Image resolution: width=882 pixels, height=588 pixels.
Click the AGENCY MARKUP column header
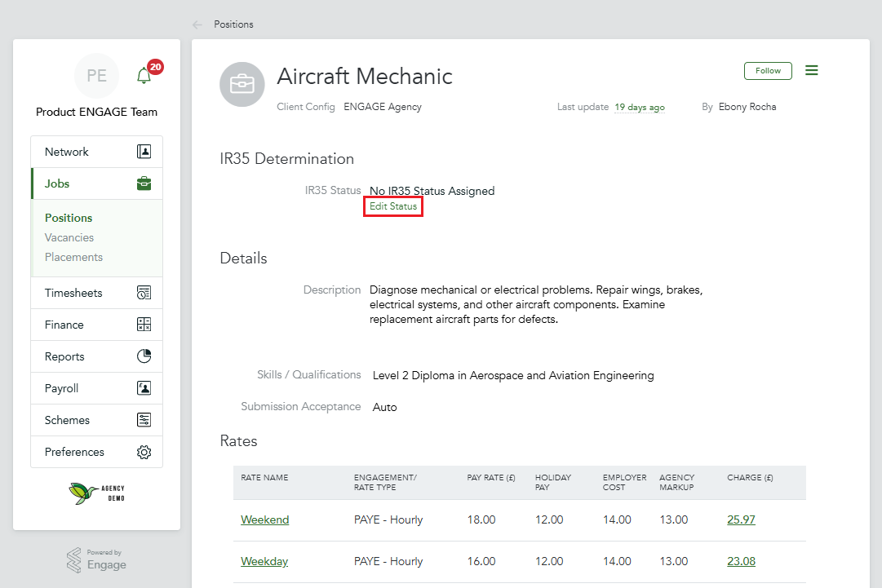[x=676, y=482]
